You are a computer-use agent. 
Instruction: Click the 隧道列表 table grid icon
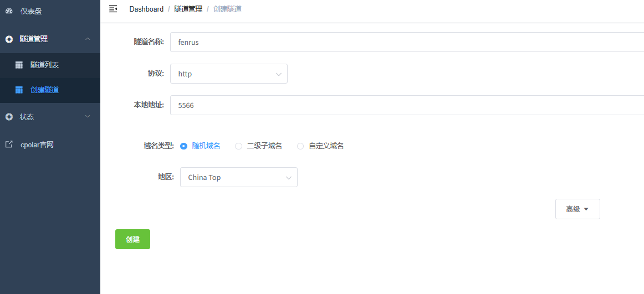click(19, 65)
